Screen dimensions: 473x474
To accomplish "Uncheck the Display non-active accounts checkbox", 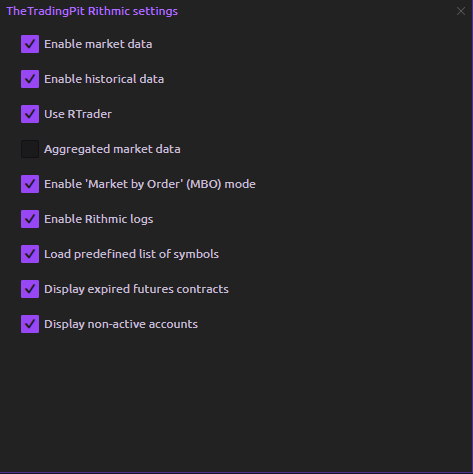I will tap(30, 324).
